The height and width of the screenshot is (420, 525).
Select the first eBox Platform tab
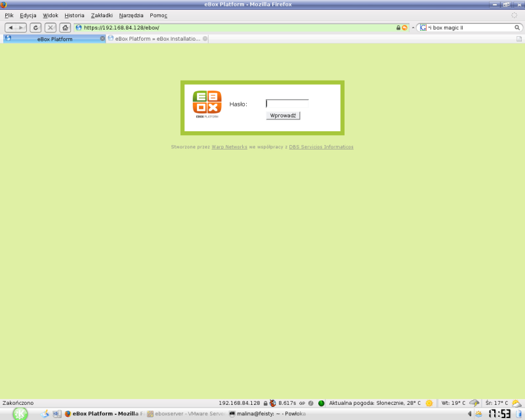pos(54,39)
